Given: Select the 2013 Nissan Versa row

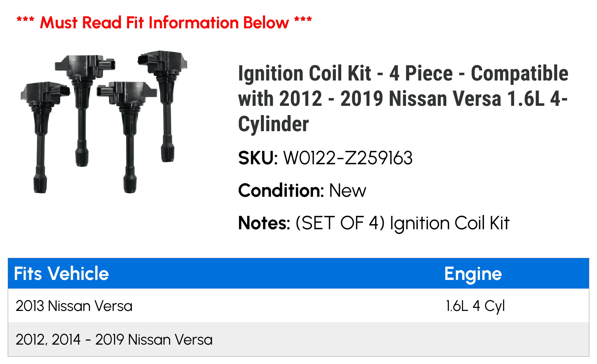Looking at the screenshot, I should click(298, 306).
